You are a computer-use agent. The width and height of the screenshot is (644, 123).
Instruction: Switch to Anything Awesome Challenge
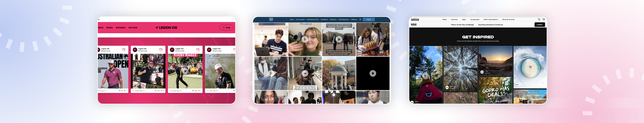[x=490, y=25]
